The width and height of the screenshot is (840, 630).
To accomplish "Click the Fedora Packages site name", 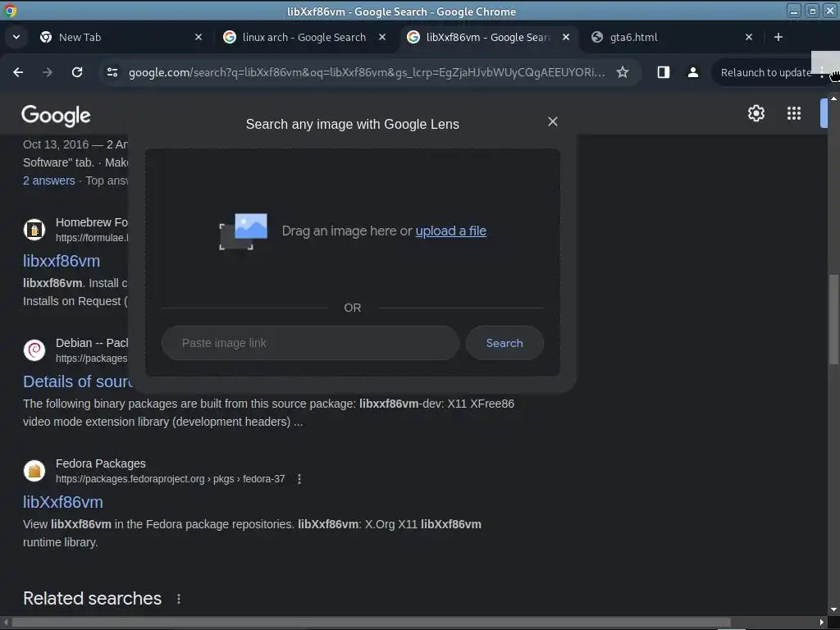I will click(101, 463).
